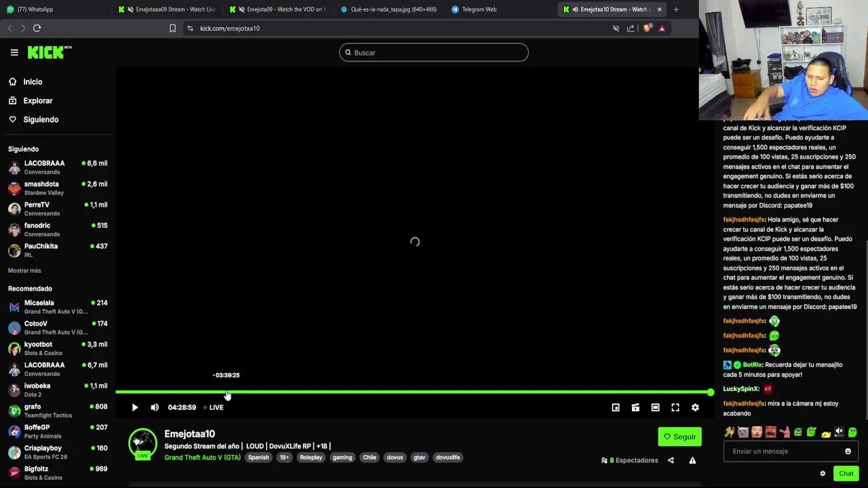Switch to the WhatsApp browser tab

point(56,9)
